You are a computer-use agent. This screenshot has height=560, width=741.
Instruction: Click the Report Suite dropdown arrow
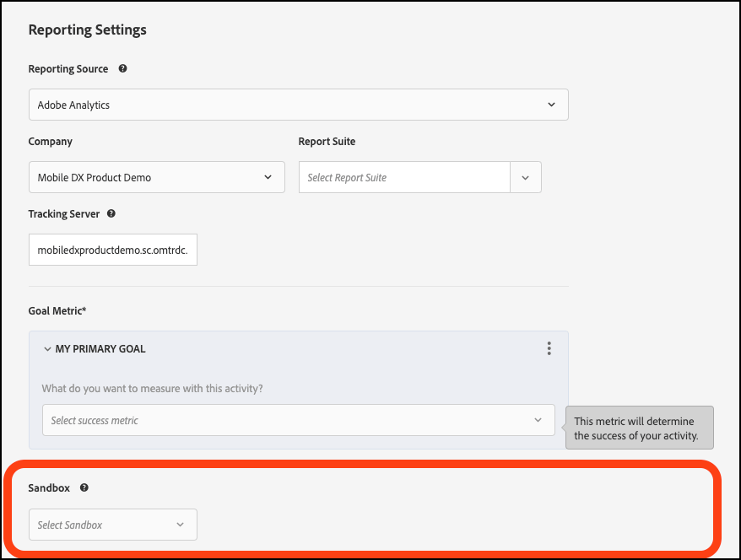pos(525,177)
